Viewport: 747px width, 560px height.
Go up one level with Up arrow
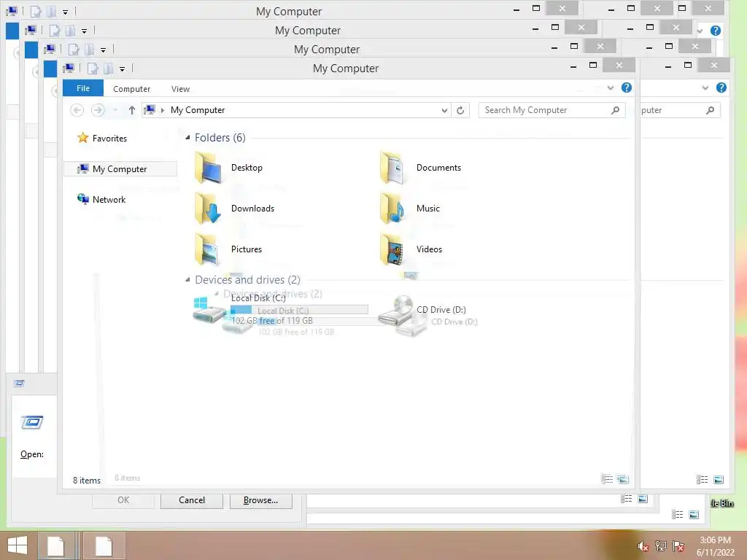132,110
